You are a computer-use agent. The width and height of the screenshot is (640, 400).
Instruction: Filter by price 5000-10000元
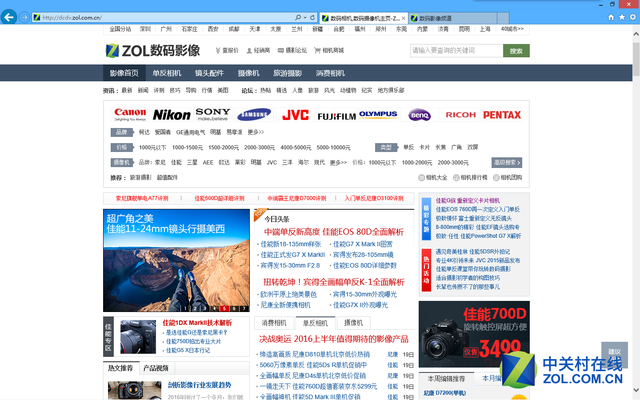pos(333,147)
